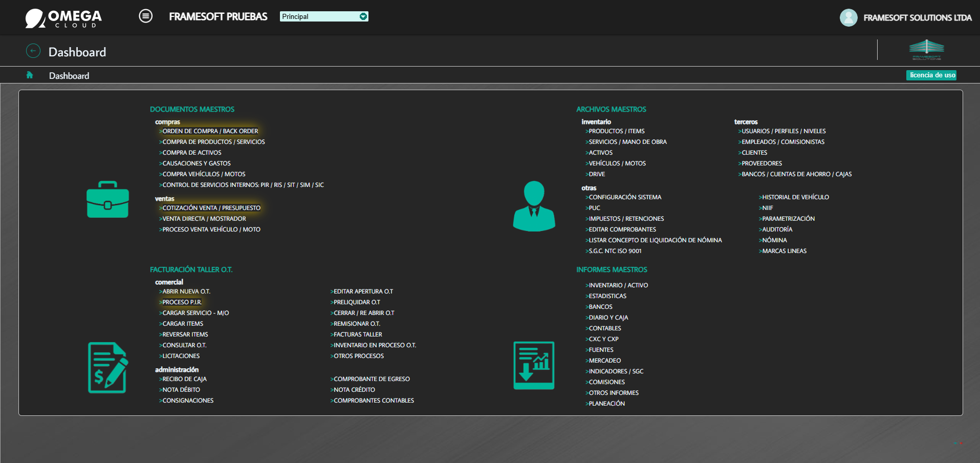Click the home icon in breadcrumb
Viewport: 980px width, 463px height.
coord(30,75)
